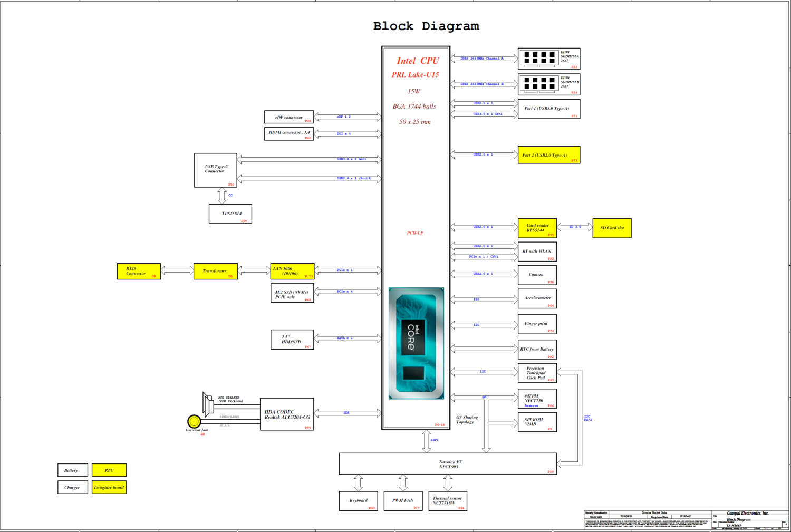The height and width of the screenshot is (532, 791).
Task: Click the Intel Core chip image
Action: [x=416, y=343]
